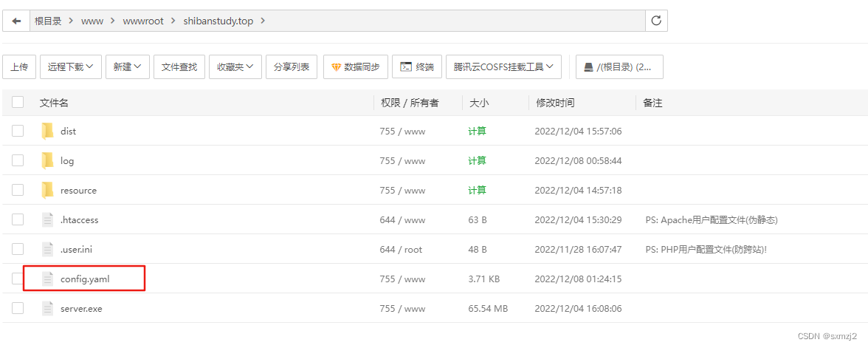Click the 2022/12/04 16:08:06 modified time

(578, 309)
